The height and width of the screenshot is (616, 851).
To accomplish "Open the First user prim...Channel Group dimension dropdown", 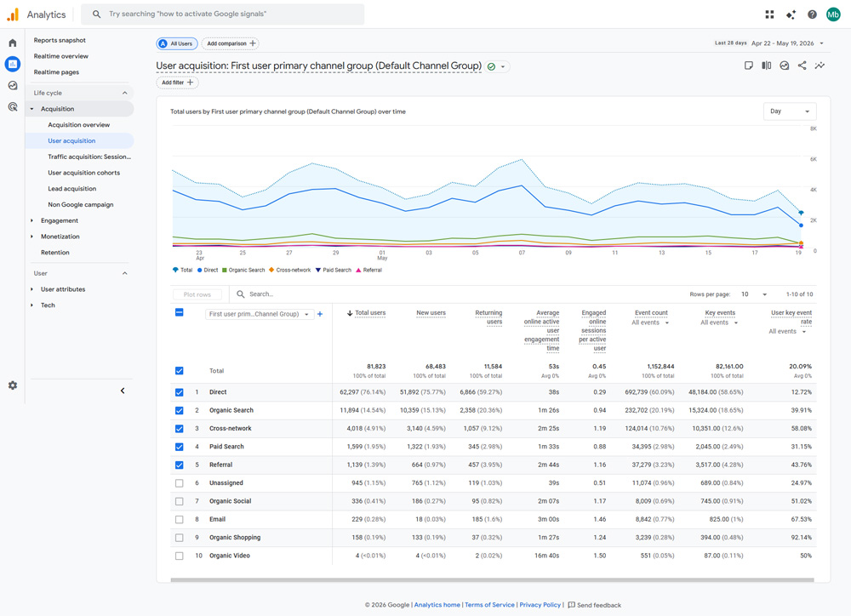I will pyautogui.click(x=260, y=314).
